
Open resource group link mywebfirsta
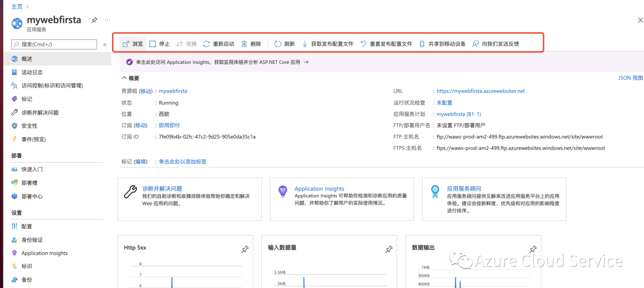pos(173,91)
